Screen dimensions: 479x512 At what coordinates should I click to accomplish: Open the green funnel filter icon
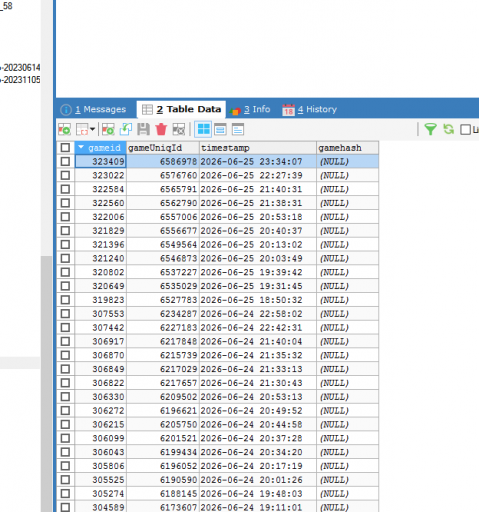(430, 129)
